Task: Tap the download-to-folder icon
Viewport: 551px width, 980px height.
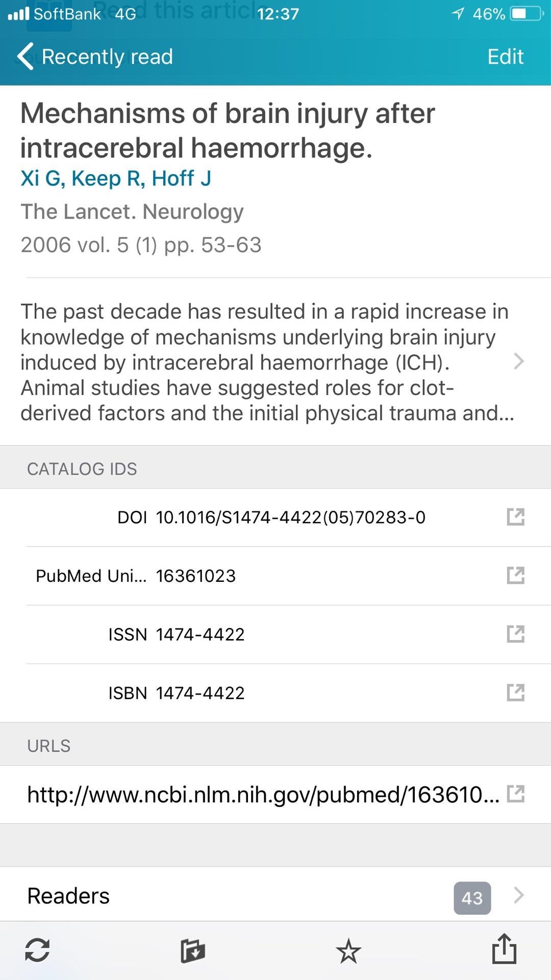Action: pos(193,951)
